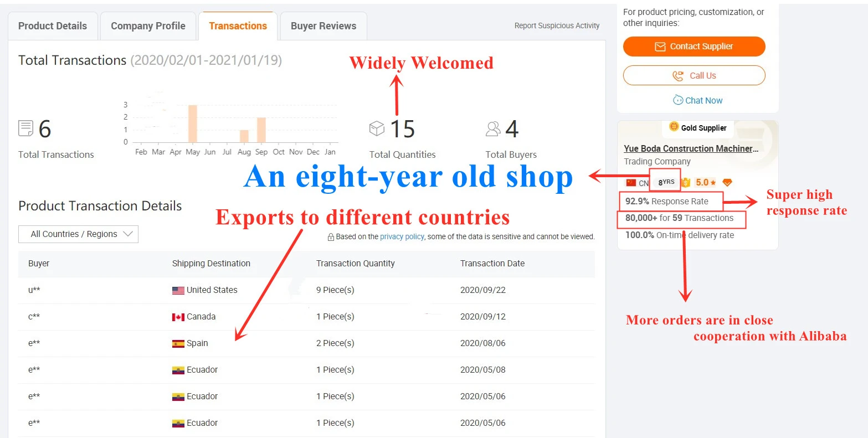Click the Ecuador flag in the 2020/05/08 row
Screen dimensions: 868x438
178,370
